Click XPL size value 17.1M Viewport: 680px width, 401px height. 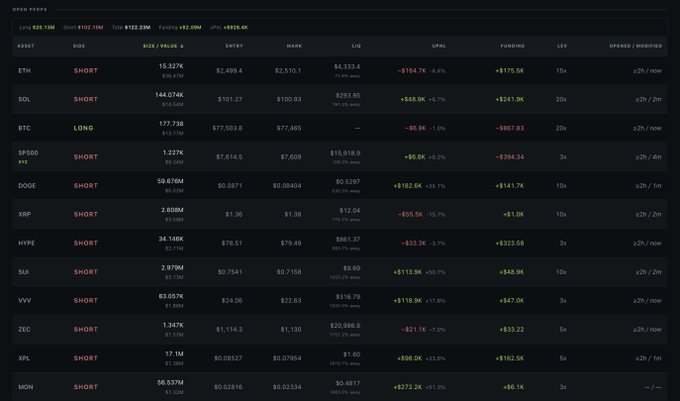[x=174, y=354]
